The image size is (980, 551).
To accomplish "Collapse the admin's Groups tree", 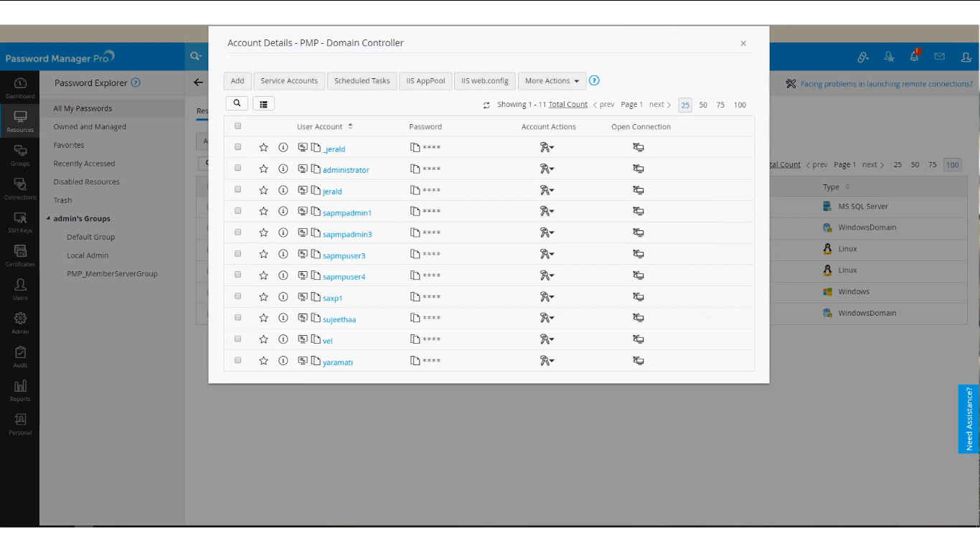I will click(49, 219).
